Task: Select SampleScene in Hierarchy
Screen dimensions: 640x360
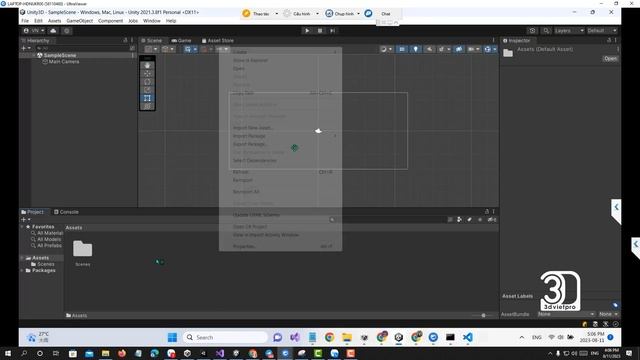Action: pyautogui.click(x=60, y=55)
